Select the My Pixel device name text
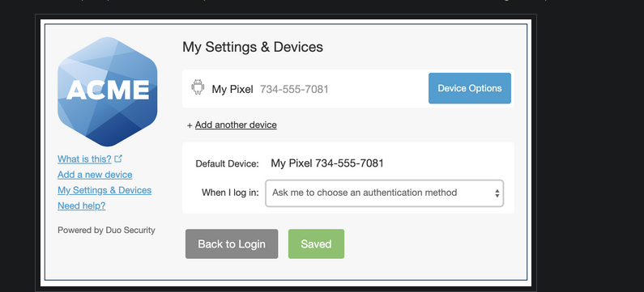644x292 pixels. [x=232, y=89]
